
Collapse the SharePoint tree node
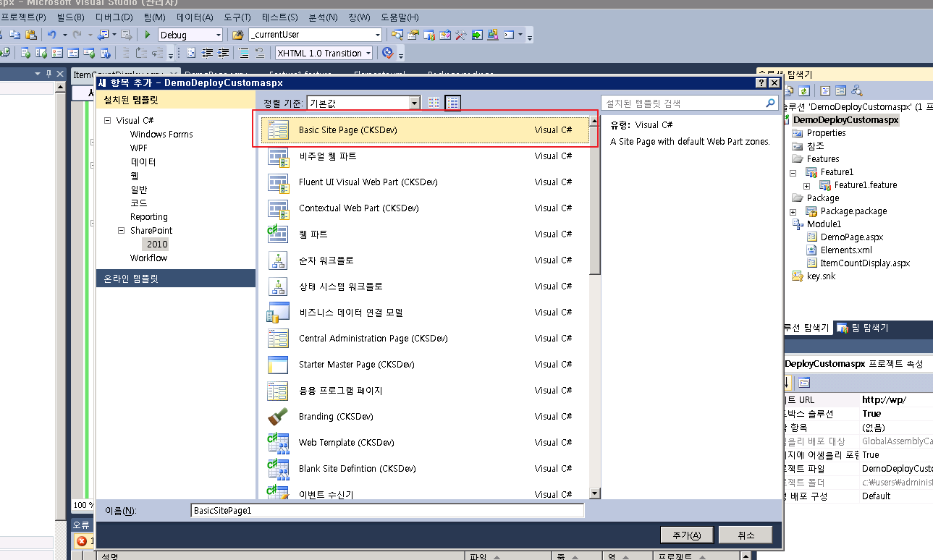[x=122, y=231]
